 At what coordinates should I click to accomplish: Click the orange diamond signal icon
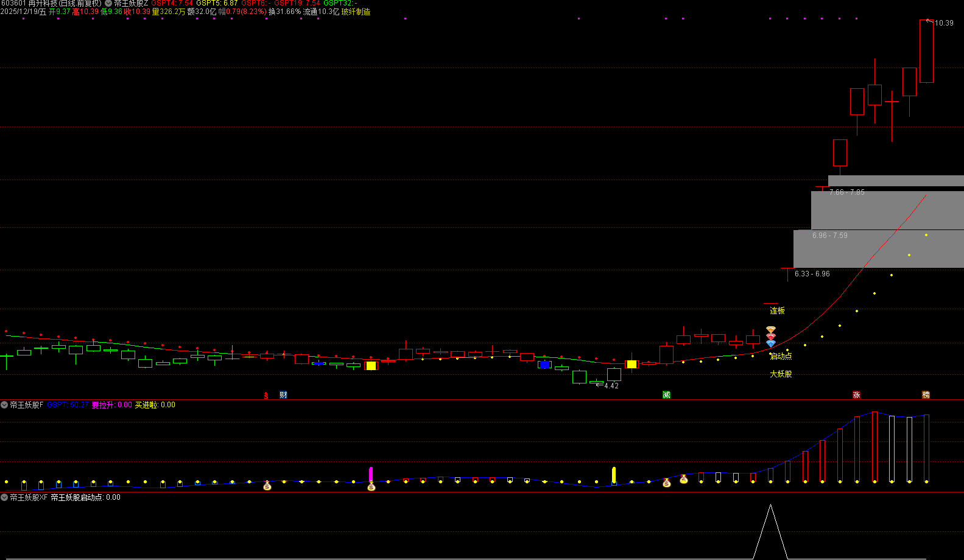tap(771, 330)
